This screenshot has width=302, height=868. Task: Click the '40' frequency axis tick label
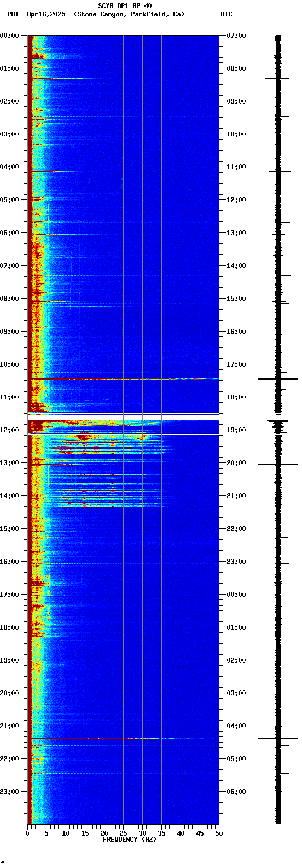(181, 833)
